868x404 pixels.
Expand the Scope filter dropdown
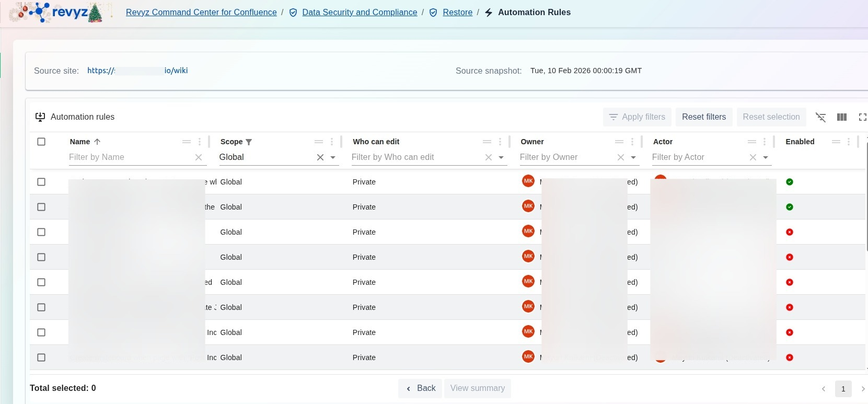click(x=333, y=157)
